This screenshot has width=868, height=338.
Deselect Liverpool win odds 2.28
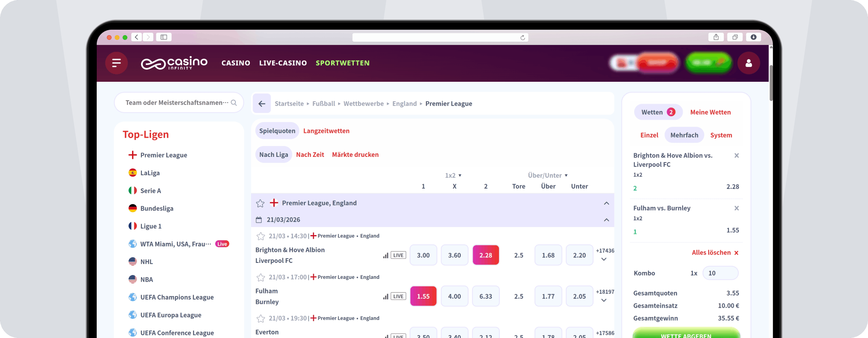point(486,255)
